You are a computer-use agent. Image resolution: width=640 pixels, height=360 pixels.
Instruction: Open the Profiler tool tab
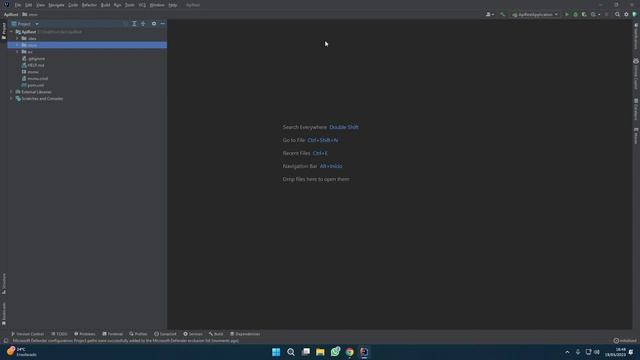pyautogui.click(x=138, y=334)
